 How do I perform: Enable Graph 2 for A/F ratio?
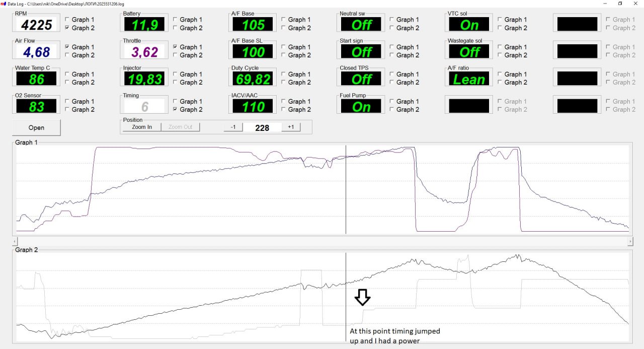[500, 82]
